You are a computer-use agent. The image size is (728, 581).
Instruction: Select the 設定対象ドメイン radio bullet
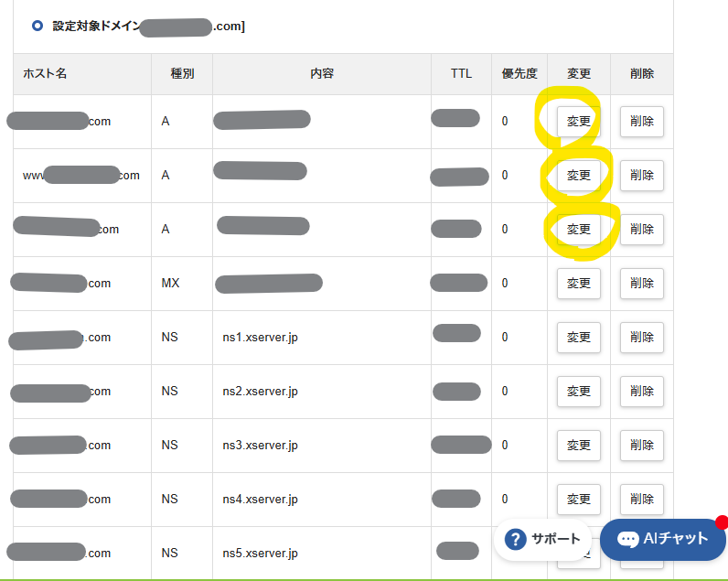click(37, 26)
